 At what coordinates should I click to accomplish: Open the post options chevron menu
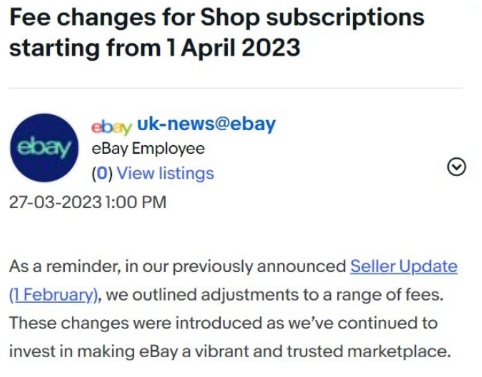456,167
